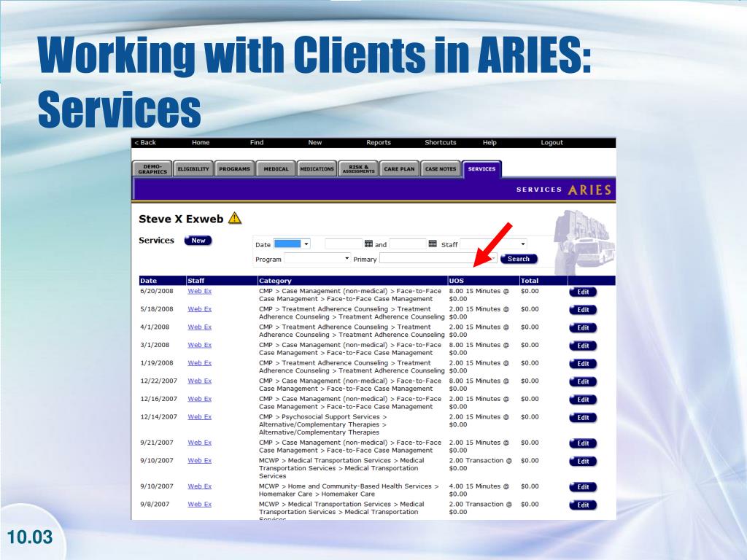Viewport: 747px width, 560px height.
Task: Switch to the Programs tab
Action: (x=234, y=169)
